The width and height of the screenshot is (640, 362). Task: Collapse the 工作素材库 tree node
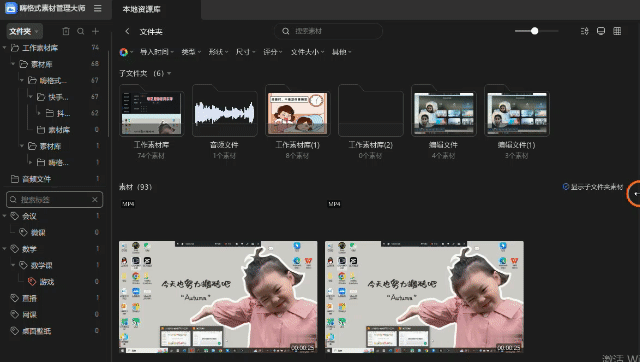point(4,48)
